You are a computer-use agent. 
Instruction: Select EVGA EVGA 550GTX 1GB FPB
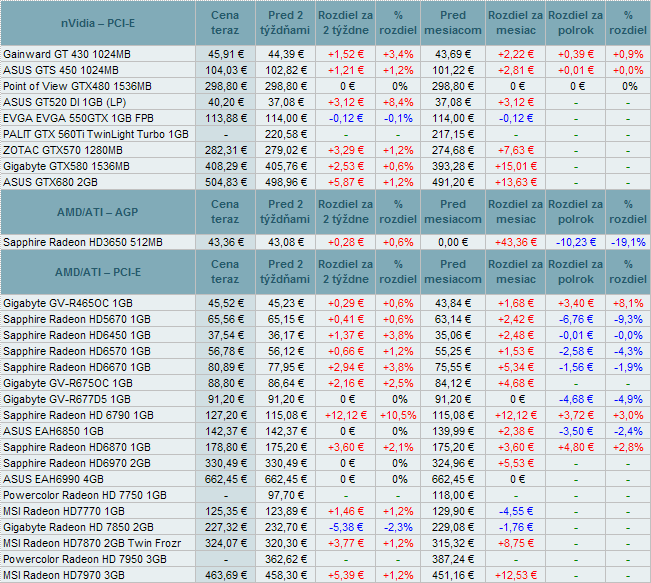[x=78, y=118]
